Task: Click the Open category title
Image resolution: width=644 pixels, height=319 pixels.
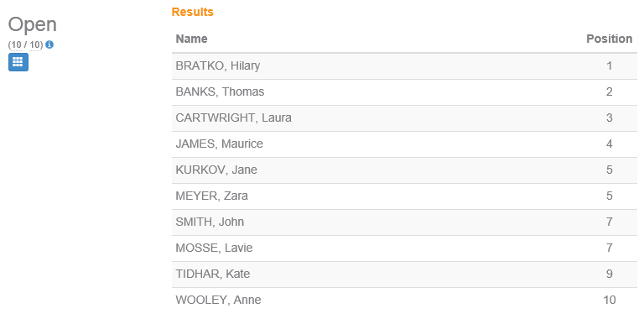Action: pos(33,24)
